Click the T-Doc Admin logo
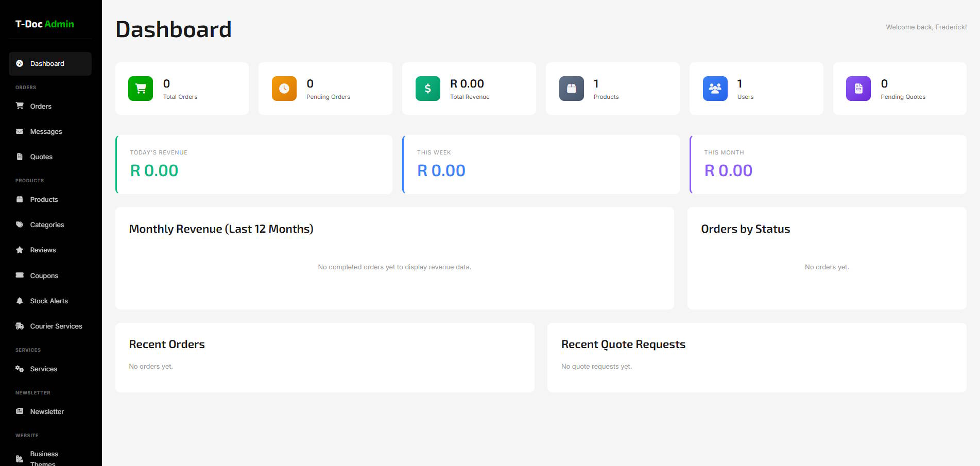This screenshot has height=466, width=980. pyautogui.click(x=45, y=24)
